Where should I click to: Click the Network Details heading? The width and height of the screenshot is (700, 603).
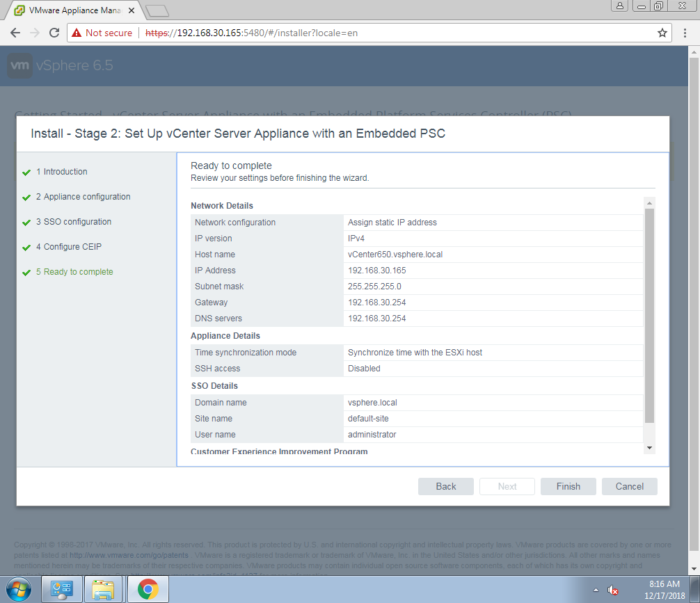pyautogui.click(x=222, y=206)
